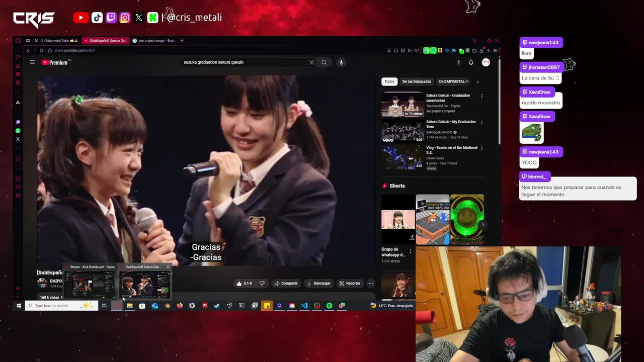The height and width of the screenshot is (362, 644).
Task: Open the Sakura Gakuin My Graduation Toss title
Action: [451, 124]
